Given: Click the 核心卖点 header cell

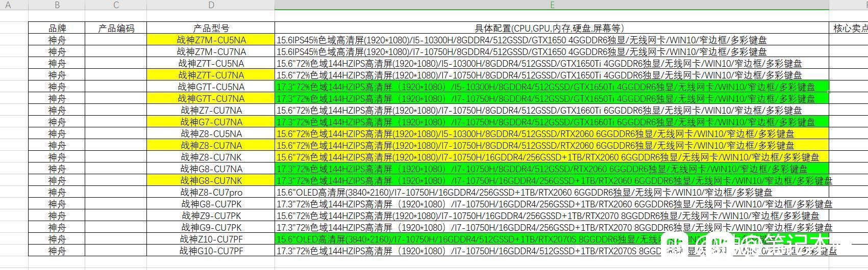Looking at the screenshot, I should (x=849, y=28).
